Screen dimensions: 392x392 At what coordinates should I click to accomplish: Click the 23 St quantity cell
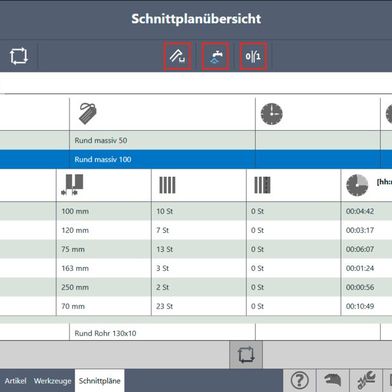tap(199, 306)
